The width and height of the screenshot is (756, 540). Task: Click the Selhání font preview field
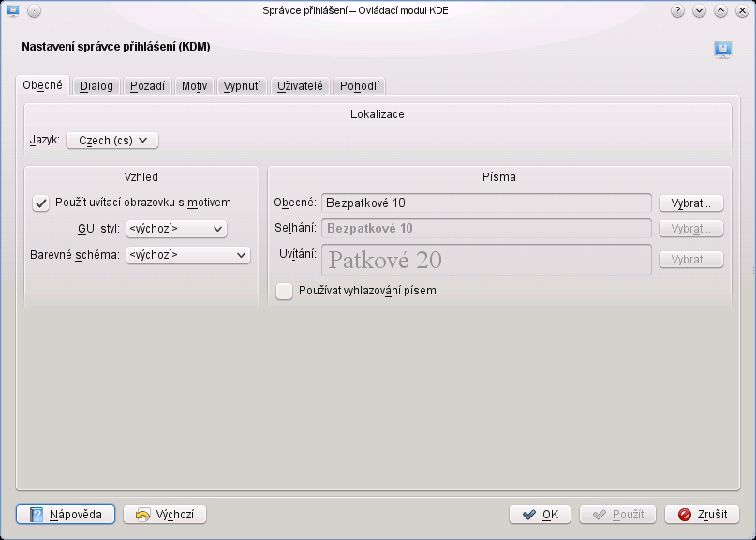tap(486, 228)
